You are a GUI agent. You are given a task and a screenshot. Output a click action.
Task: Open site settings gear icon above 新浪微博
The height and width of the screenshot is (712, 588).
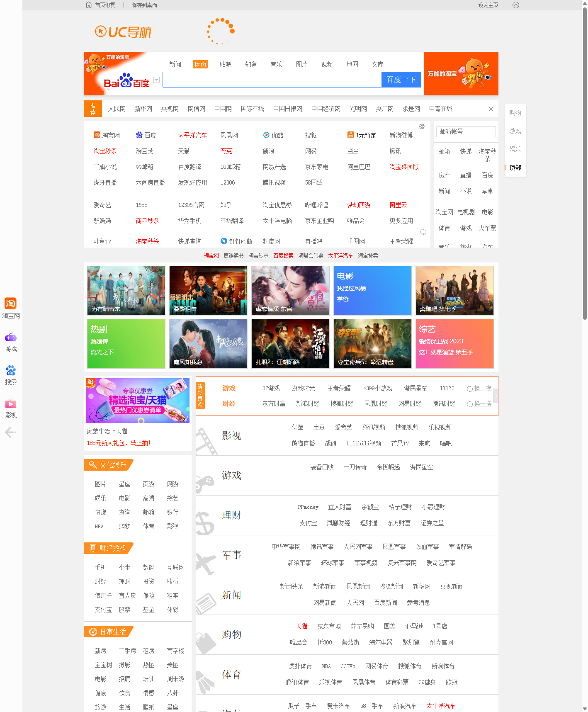(421, 126)
